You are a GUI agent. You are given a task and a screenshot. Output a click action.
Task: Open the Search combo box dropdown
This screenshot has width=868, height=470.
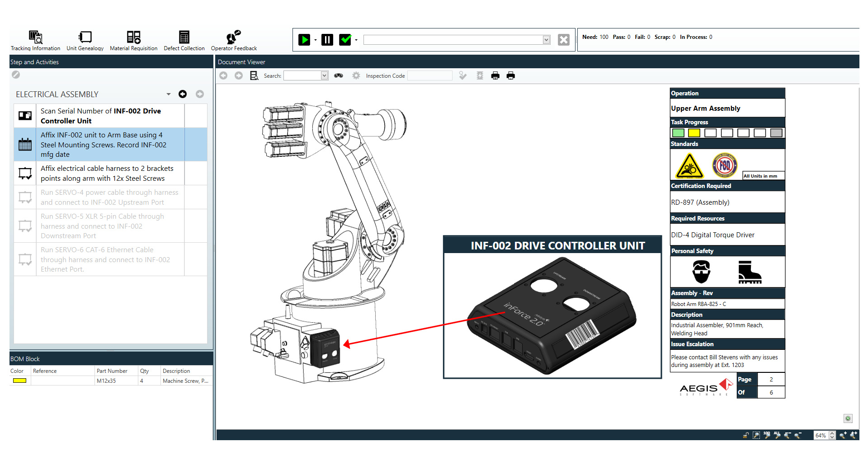[324, 75]
